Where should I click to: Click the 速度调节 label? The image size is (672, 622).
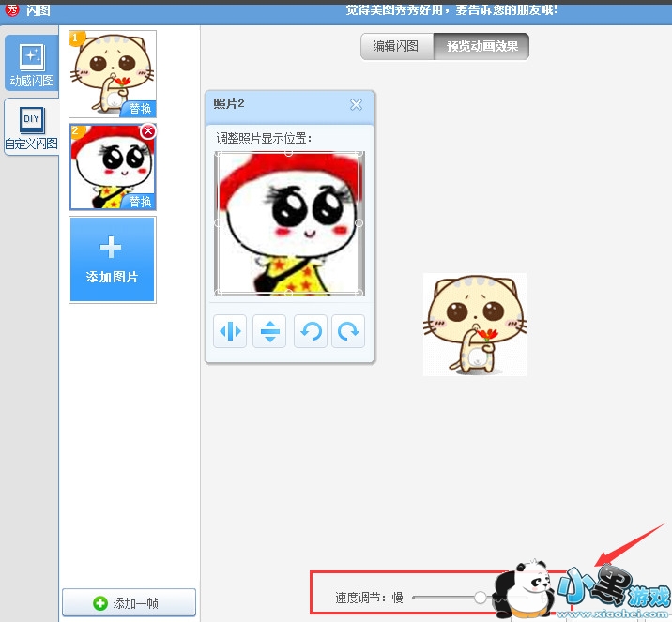click(x=360, y=598)
